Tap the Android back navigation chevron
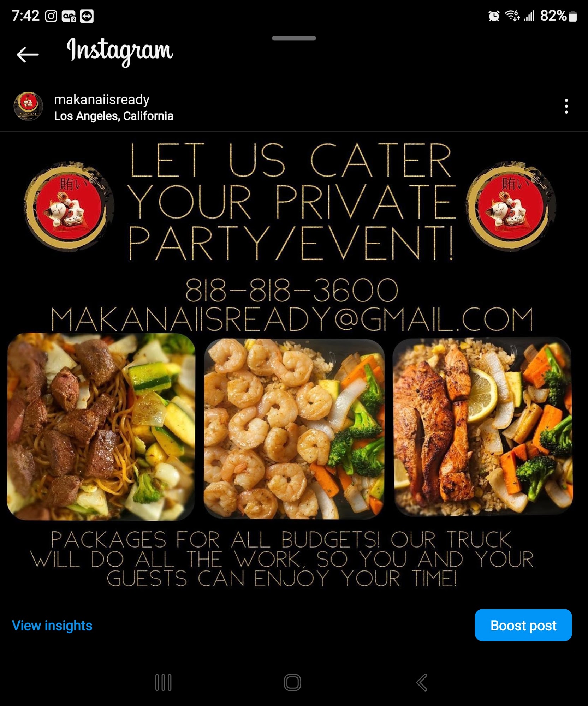This screenshot has height=706, width=588. pyautogui.click(x=422, y=682)
